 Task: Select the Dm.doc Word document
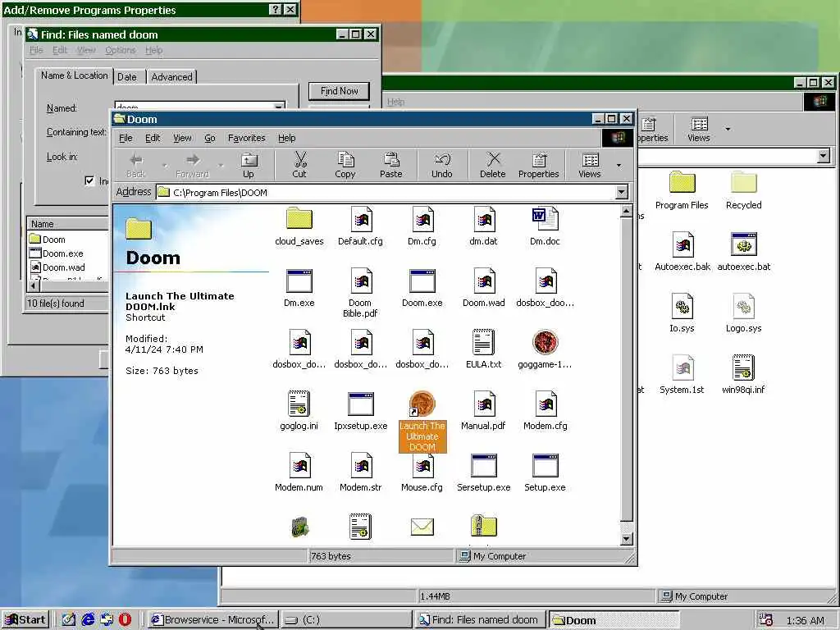pyautogui.click(x=545, y=226)
